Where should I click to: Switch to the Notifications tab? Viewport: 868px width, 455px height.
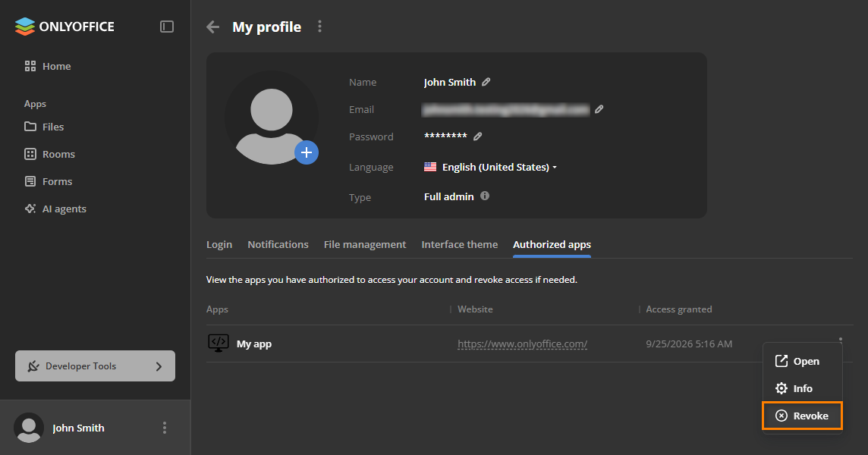click(278, 245)
